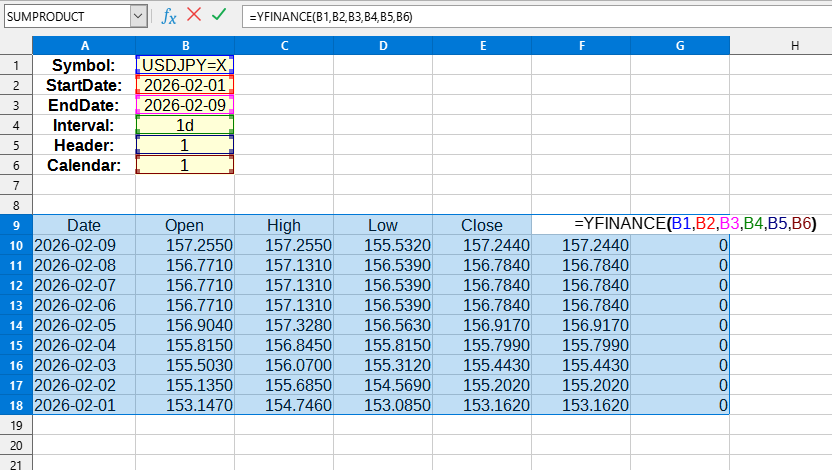Viewport: 832px width, 470px height.
Task: Click Low value 156.5630
Action: point(383,325)
